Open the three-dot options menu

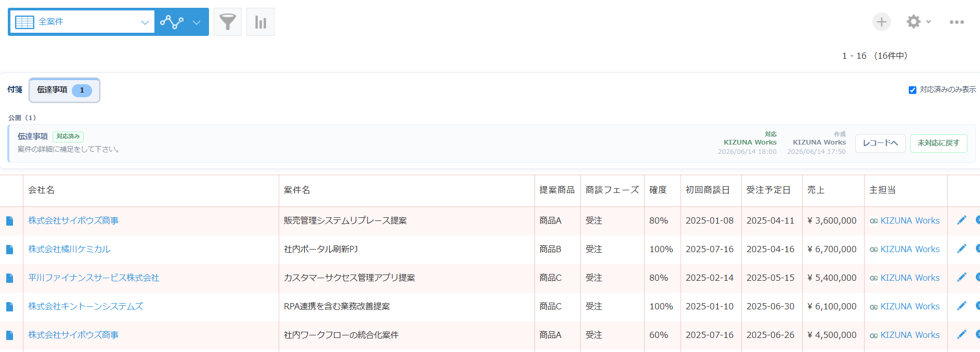click(x=957, y=22)
